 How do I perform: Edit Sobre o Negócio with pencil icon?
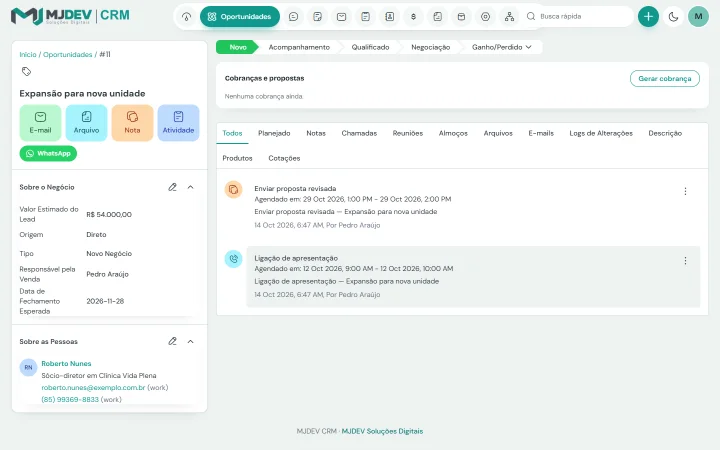coord(172,187)
